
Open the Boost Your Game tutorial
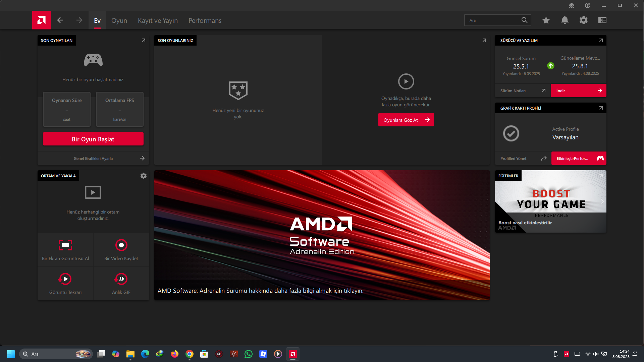click(551, 201)
